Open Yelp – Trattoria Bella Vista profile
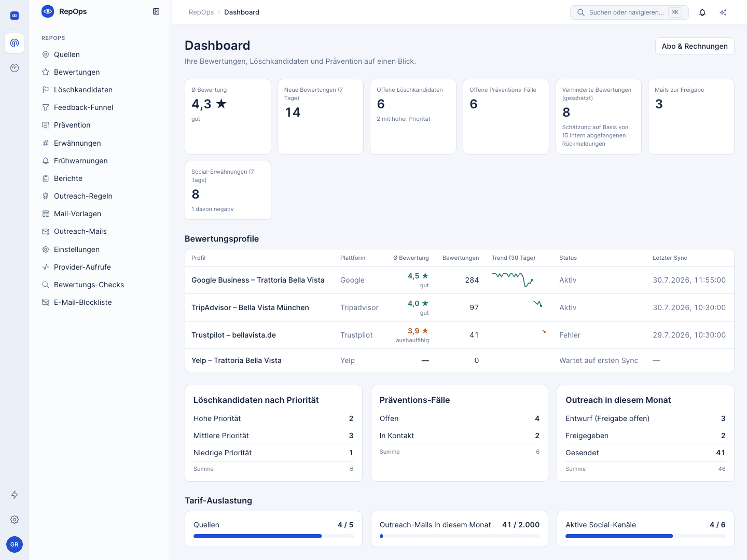747x560 pixels. click(x=237, y=360)
